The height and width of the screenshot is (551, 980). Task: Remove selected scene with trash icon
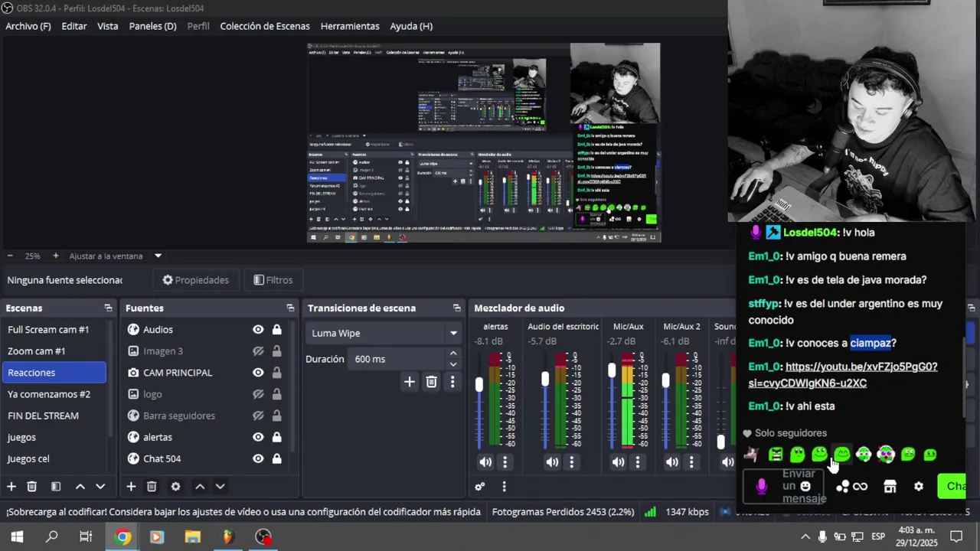pyautogui.click(x=32, y=487)
